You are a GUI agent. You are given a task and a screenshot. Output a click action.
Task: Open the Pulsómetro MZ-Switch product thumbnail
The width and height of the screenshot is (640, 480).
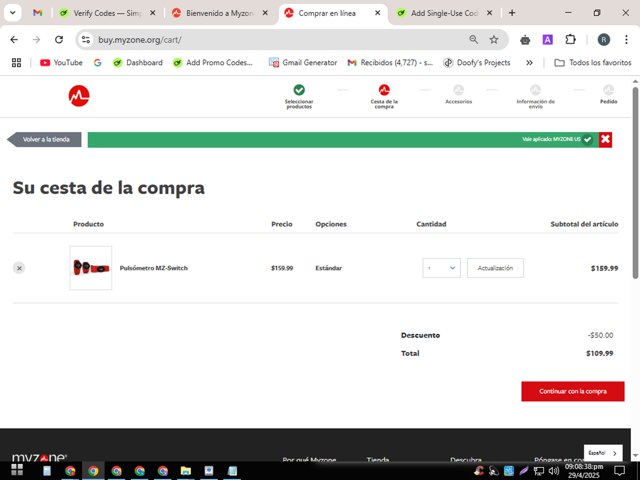[91, 268]
